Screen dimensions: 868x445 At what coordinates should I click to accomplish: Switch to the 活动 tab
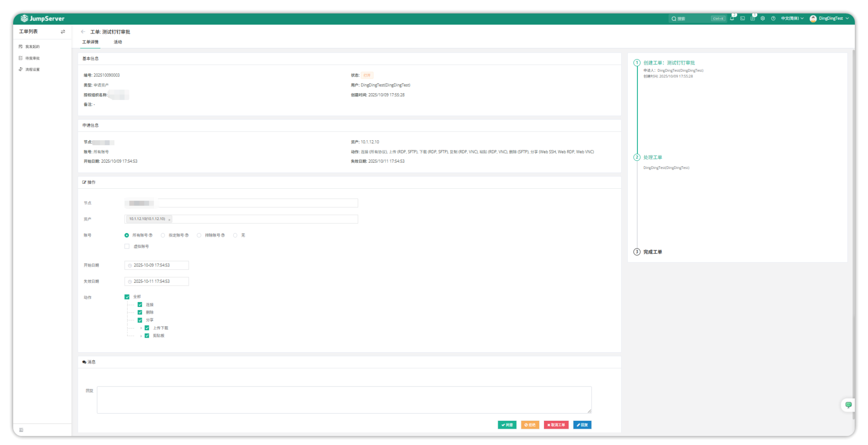(x=118, y=42)
